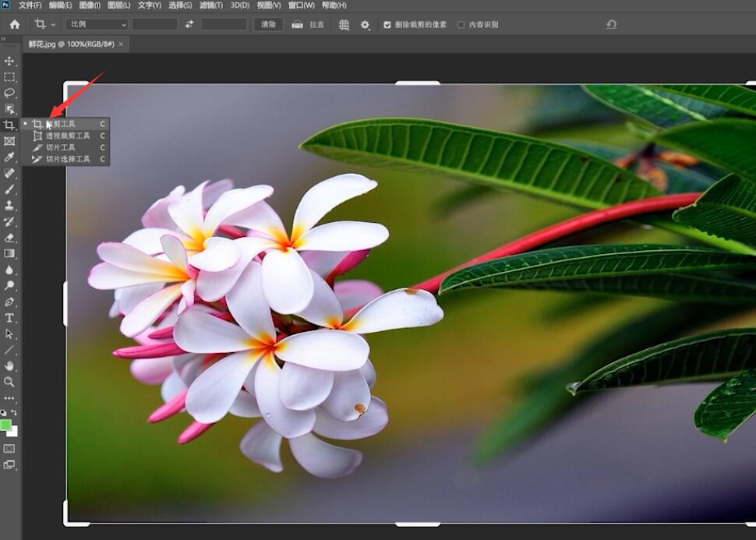The image size is (756, 540).
Task: Choose 透视裁剪工具 from the flyout
Action: [65, 136]
